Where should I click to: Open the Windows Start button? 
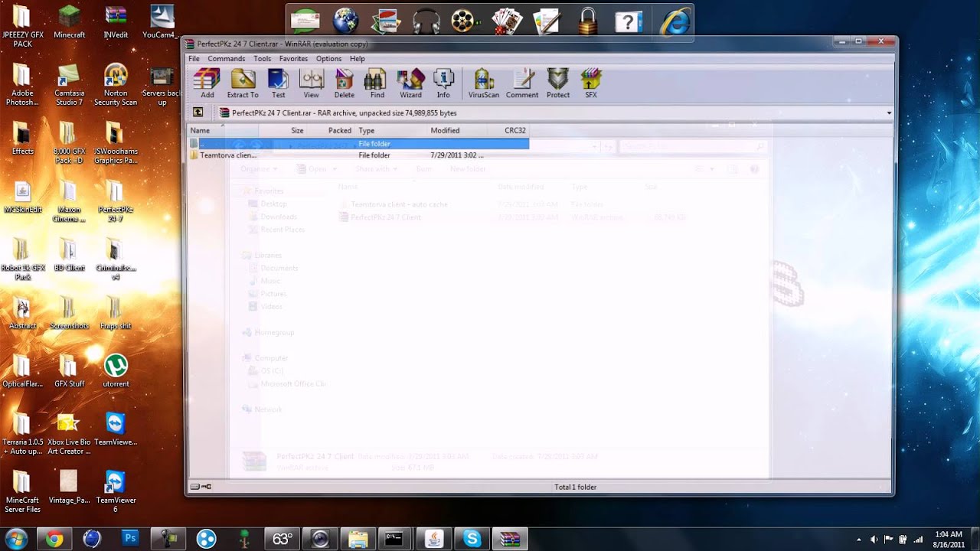click(x=15, y=539)
